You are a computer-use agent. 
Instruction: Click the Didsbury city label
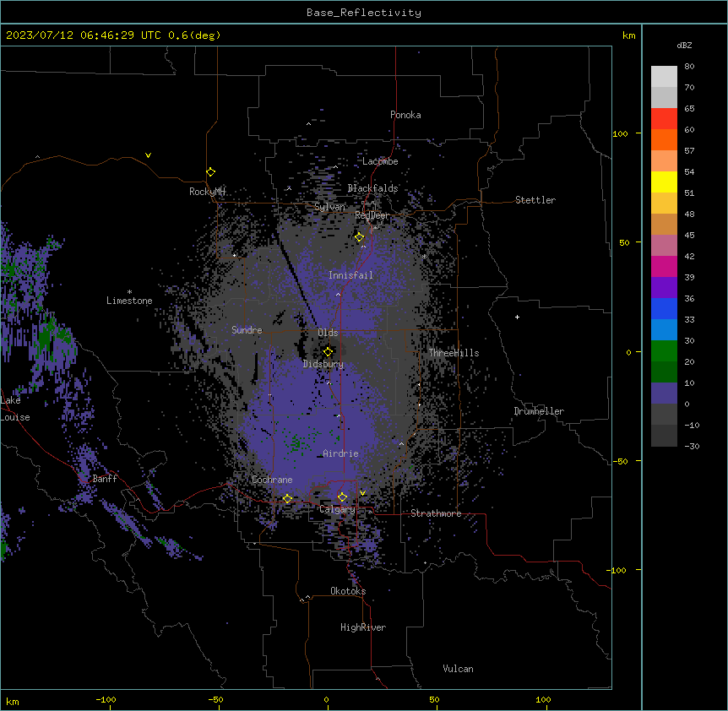(323, 364)
